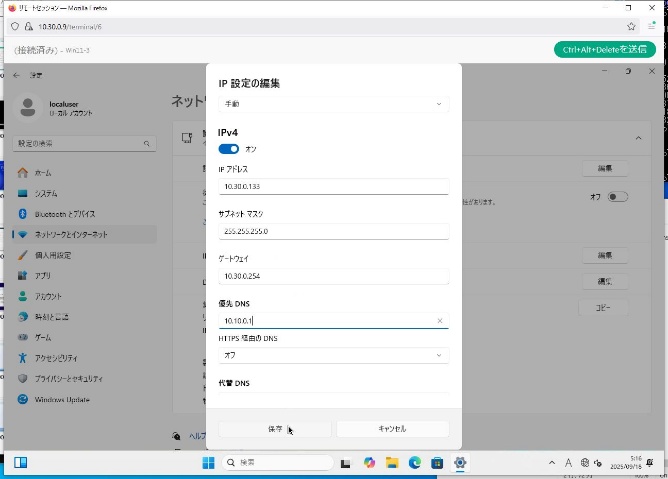Show hidden system tray icons chevron
Viewport: 668px width, 479px height.
pyautogui.click(x=552, y=463)
